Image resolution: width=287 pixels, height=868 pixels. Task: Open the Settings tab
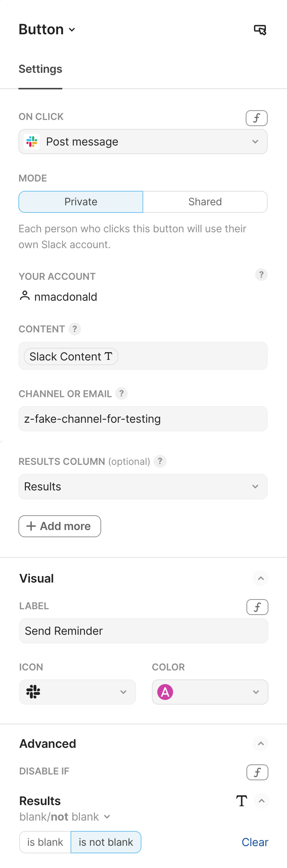click(x=40, y=69)
